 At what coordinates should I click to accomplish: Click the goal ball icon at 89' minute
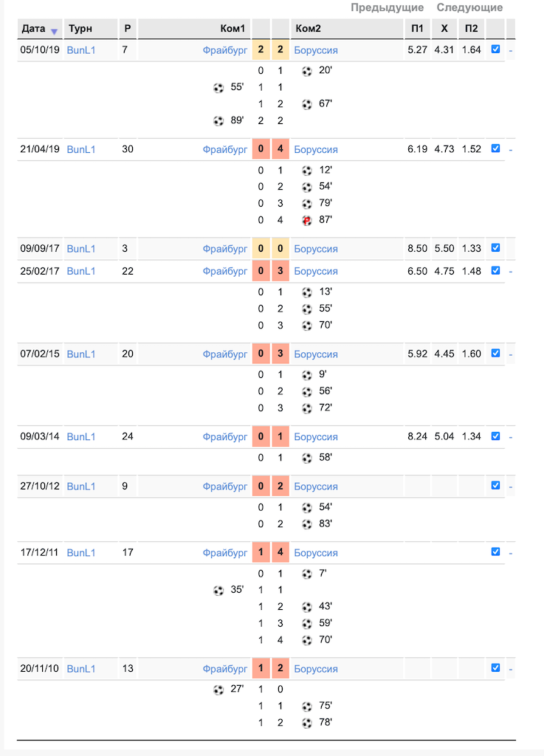[218, 120]
